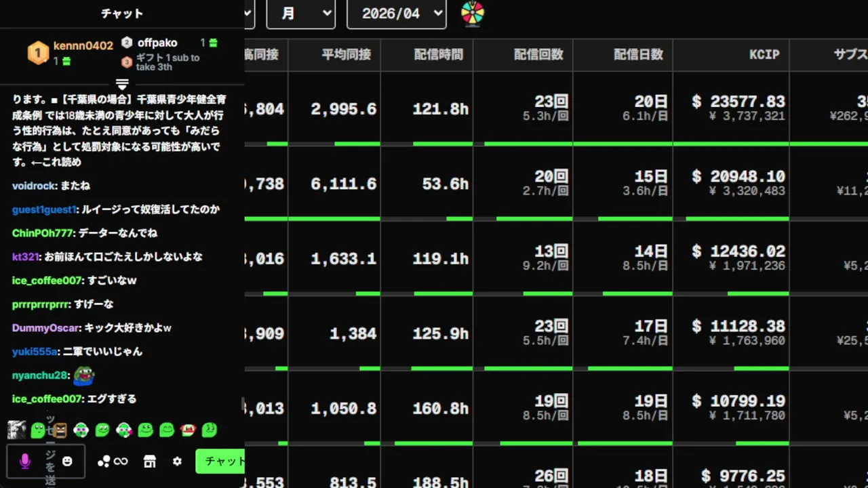
Task: Click username guest1guest1 in chat
Action: [x=44, y=209]
